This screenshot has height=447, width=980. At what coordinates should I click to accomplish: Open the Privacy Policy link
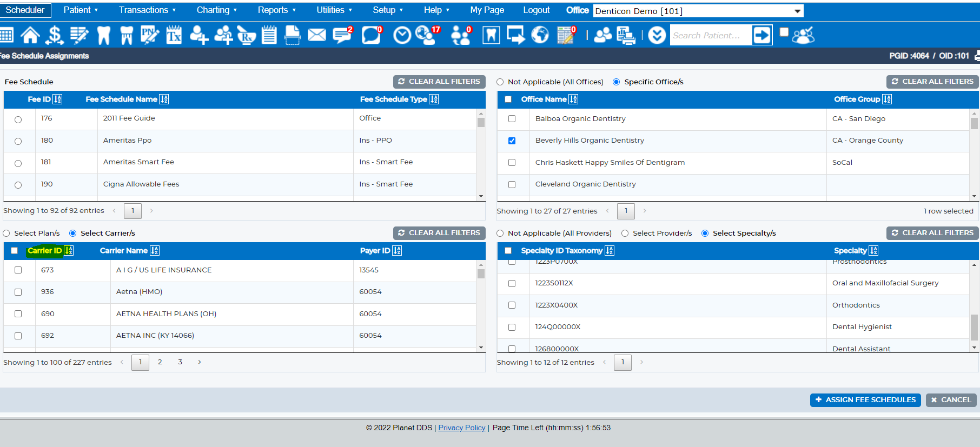click(x=462, y=428)
